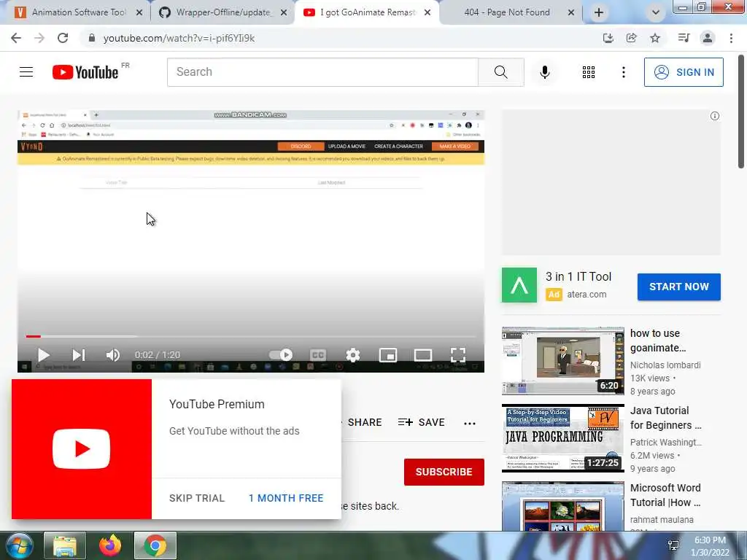This screenshot has width=747, height=560.
Task: Play the video
Action: [x=43, y=355]
